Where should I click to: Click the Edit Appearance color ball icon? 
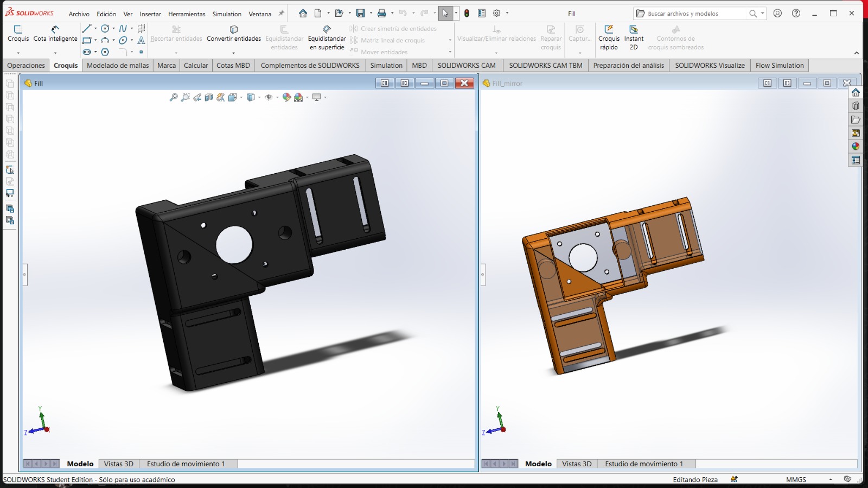[286, 97]
